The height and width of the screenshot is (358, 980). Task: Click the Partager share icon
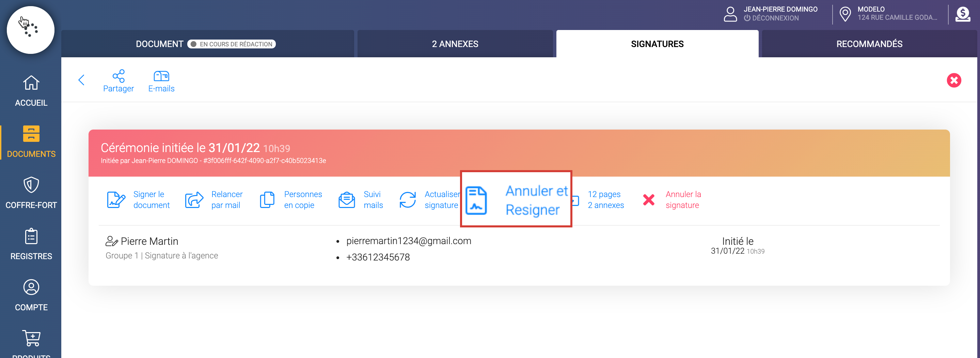pos(118,76)
